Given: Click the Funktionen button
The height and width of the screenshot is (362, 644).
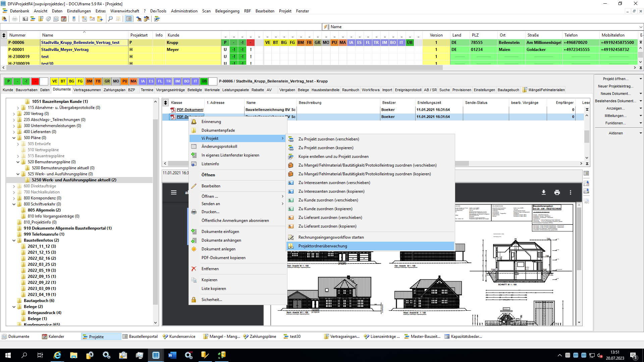Looking at the screenshot, I should (x=616, y=123).
